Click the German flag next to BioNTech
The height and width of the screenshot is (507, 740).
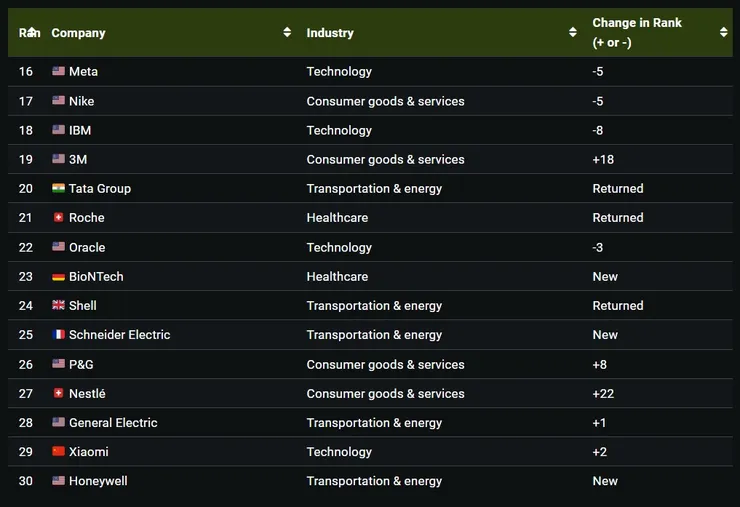(x=59, y=277)
